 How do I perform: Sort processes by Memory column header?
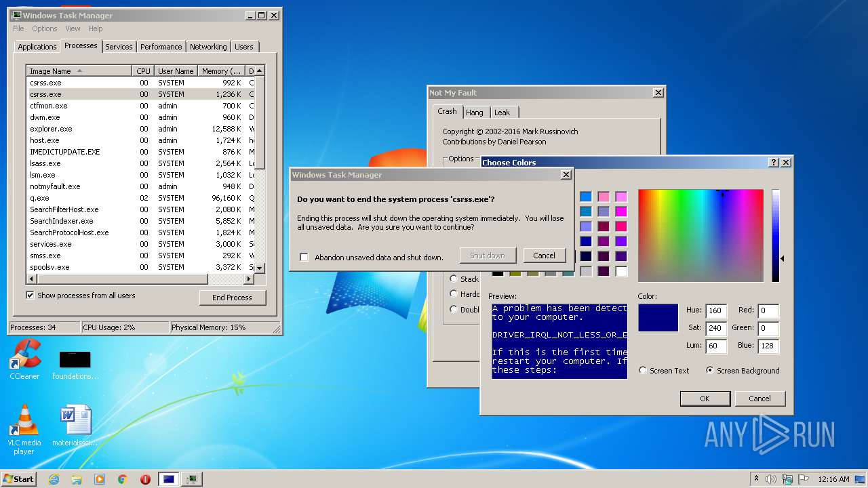click(222, 70)
